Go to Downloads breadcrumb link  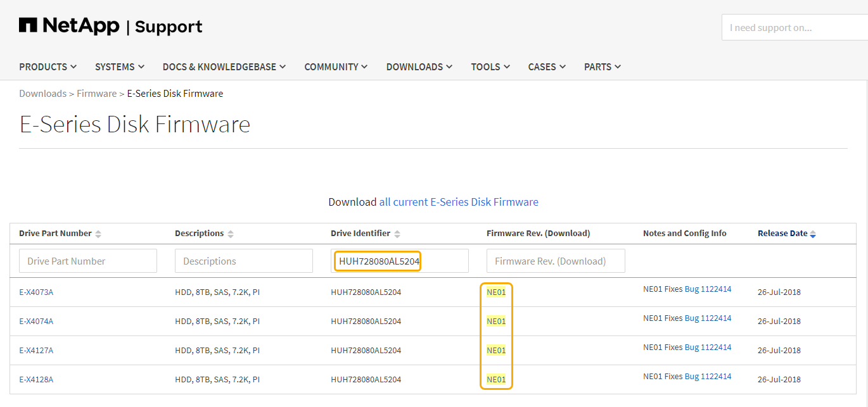(x=42, y=93)
